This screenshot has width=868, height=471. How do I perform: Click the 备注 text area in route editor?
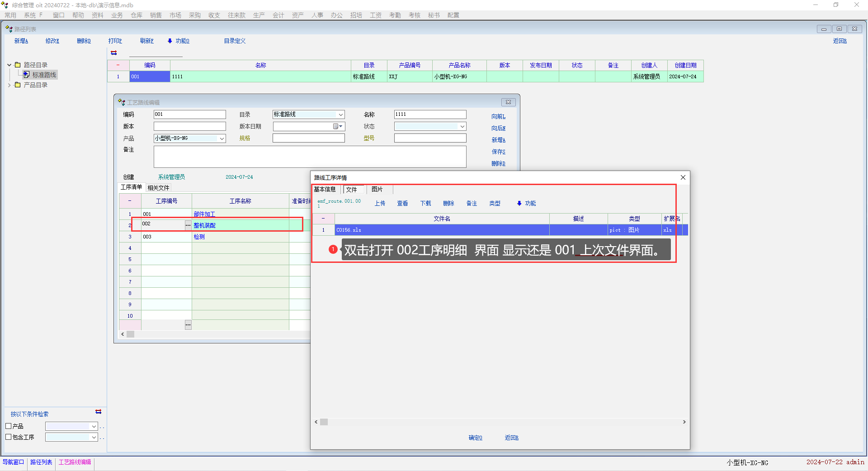(310, 157)
